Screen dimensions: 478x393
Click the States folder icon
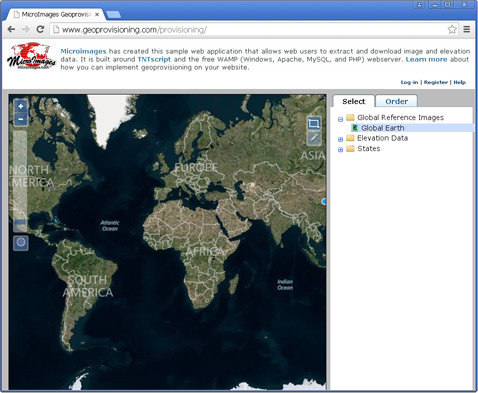(x=350, y=149)
